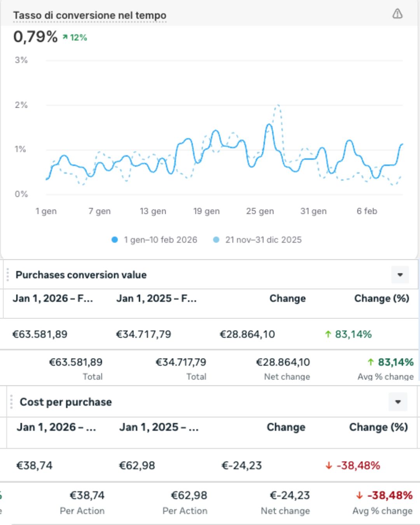Sort by Change (%) in Purchases conversion value table
This screenshot has width=420, height=525.
(381, 298)
